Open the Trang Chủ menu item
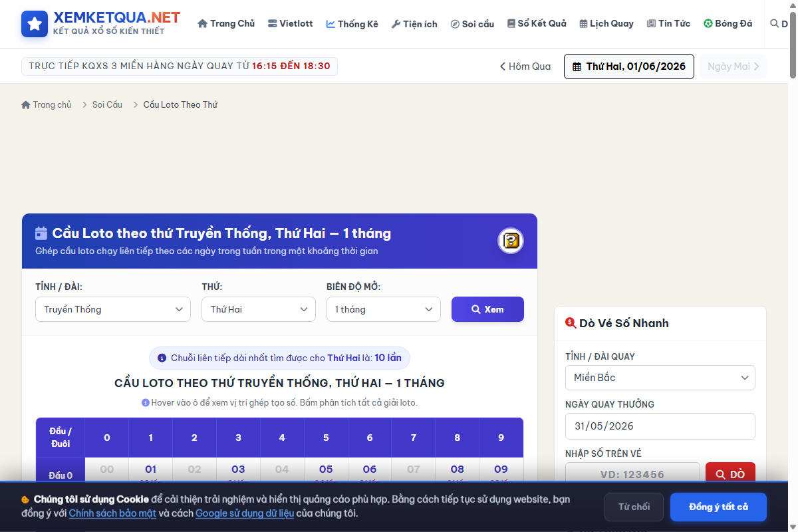This screenshot has width=798, height=532. 226,24
